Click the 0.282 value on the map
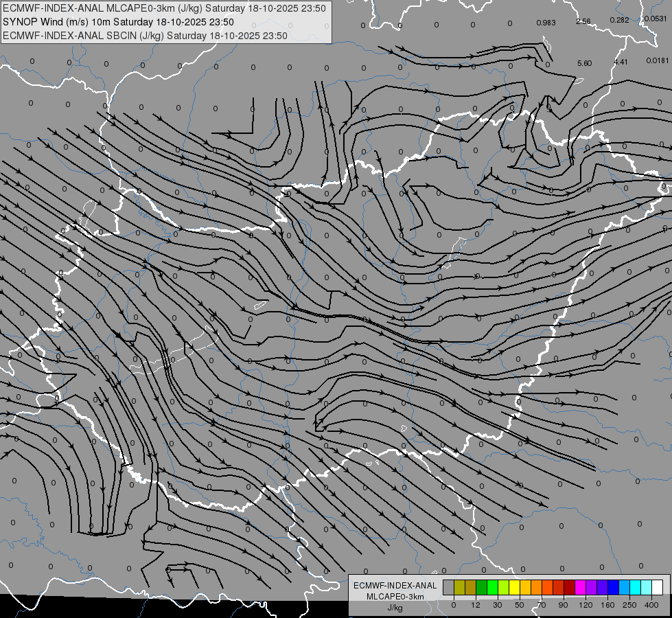 coord(619,20)
